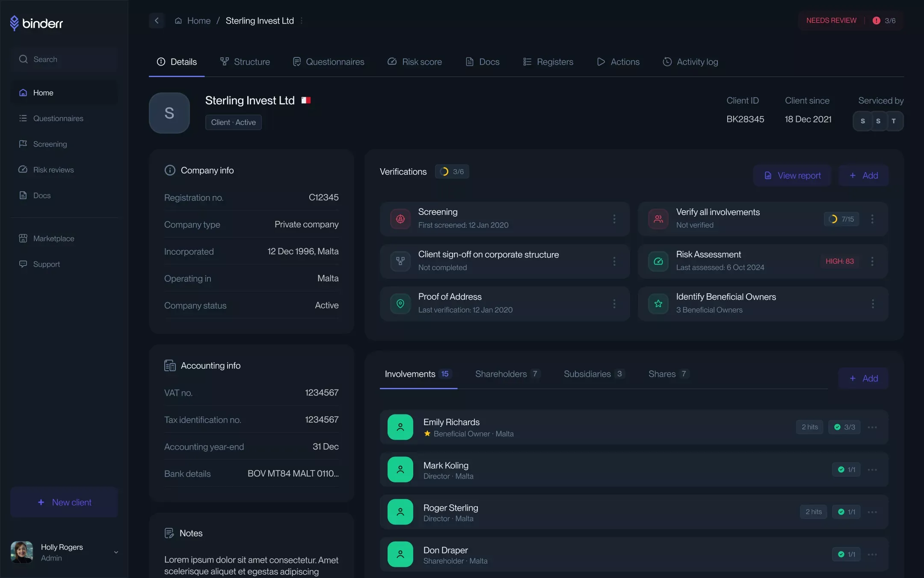The width and height of the screenshot is (924, 578).
Task: Open Risk reviews in the sidebar
Action: [53, 170]
